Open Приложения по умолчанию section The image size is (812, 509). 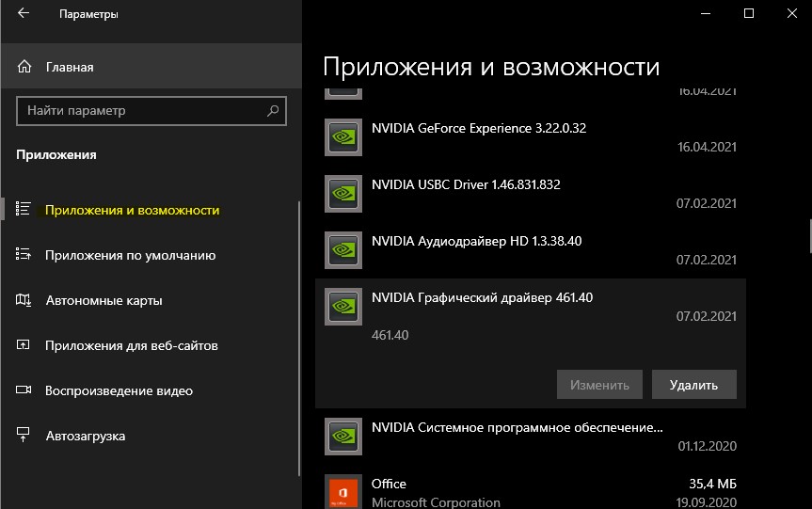(x=130, y=255)
